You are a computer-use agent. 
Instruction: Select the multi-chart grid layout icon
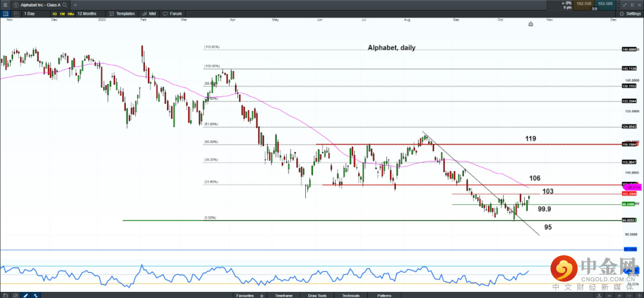(15, 13)
